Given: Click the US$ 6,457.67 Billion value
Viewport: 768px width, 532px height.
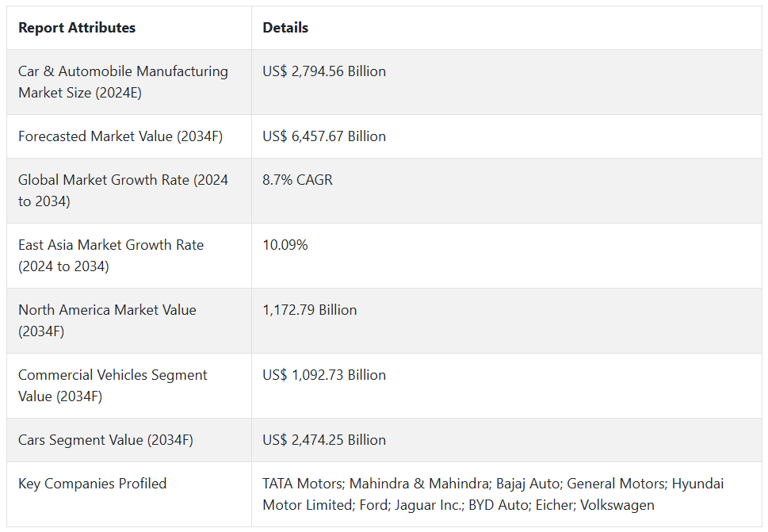Looking at the screenshot, I should pos(324,136).
